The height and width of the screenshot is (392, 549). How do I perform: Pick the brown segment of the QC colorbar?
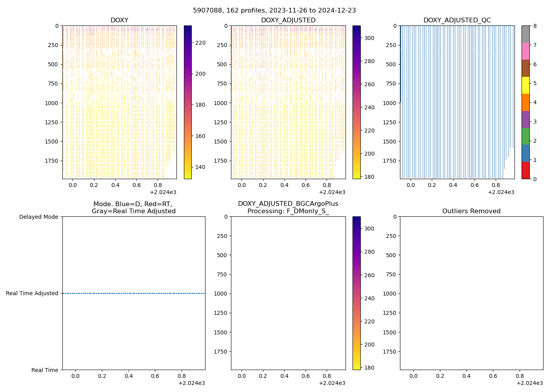(x=525, y=68)
